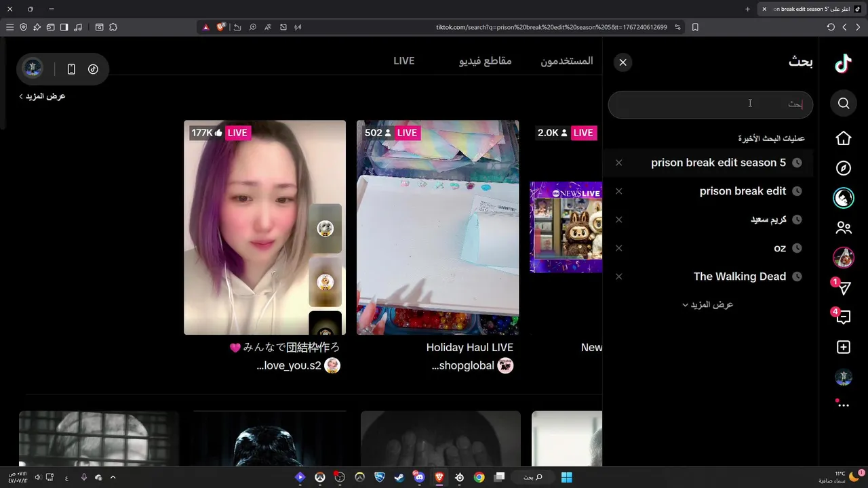Switch to the LIVE tab

coord(403,60)
